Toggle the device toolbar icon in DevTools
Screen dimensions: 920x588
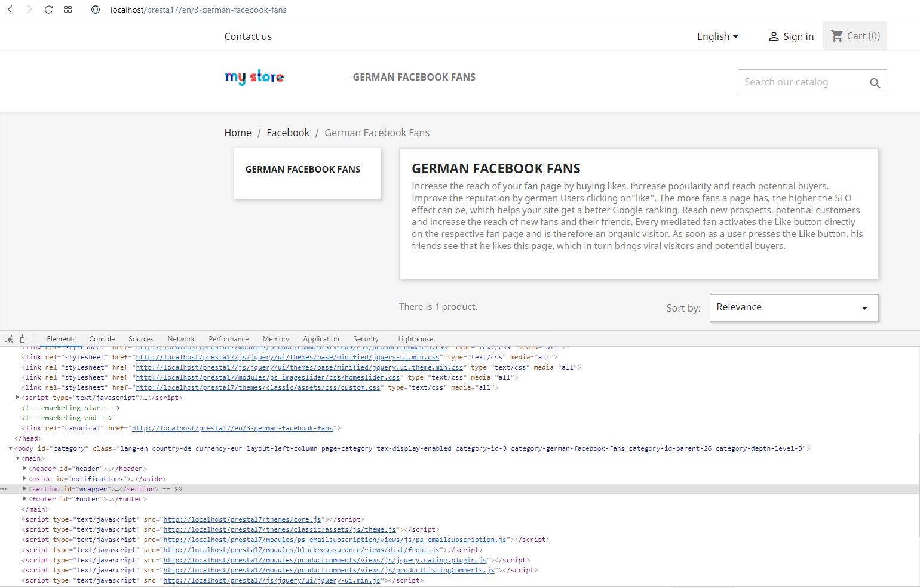pyautogui.click(x=24, y=338)
